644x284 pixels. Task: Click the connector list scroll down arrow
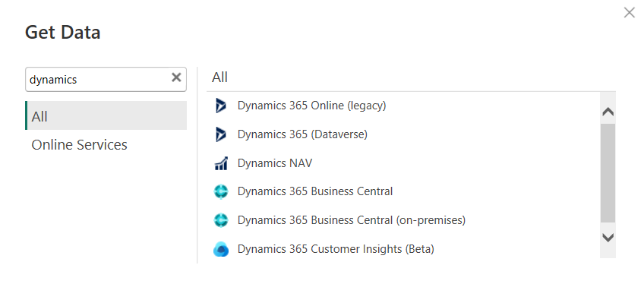(x=608, y=237)
